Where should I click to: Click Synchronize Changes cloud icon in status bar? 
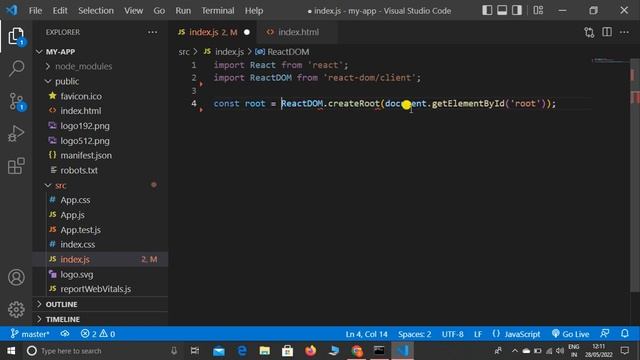[x=65, y=334]
